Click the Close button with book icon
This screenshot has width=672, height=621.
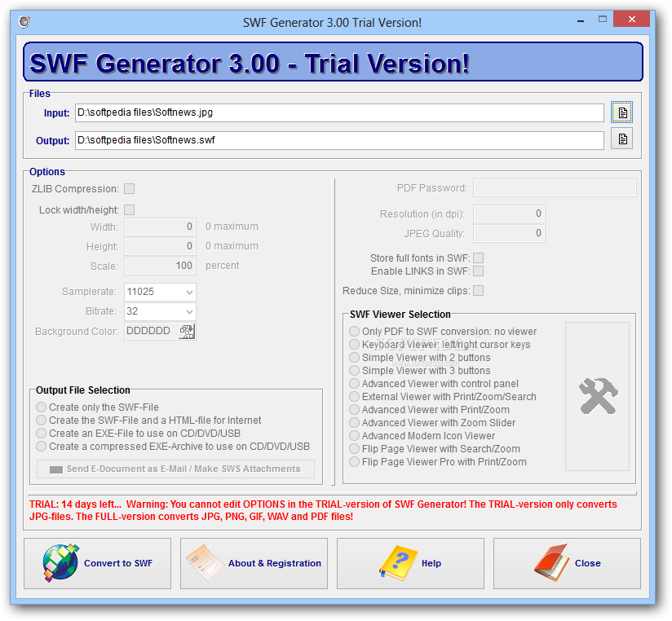pyautogui.click(x=567, y=563)
